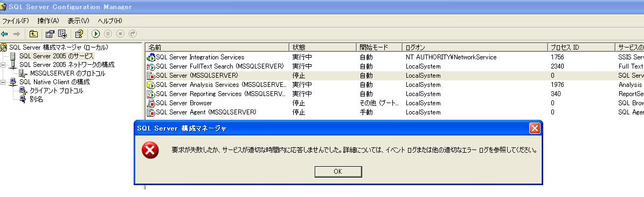Select SQL Server Reporting Services row name
644x197 pixels.
point(221,94)
